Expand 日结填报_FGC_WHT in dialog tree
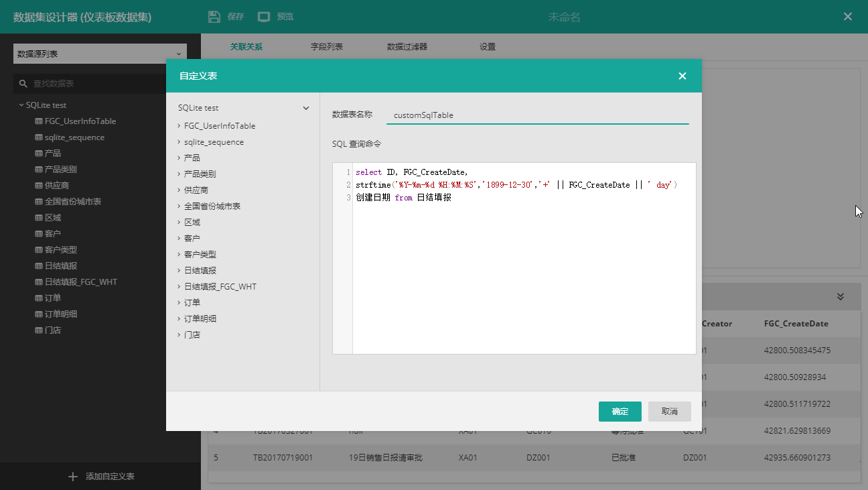Screen dimensions: 868x490 click(x=179, y=286)
